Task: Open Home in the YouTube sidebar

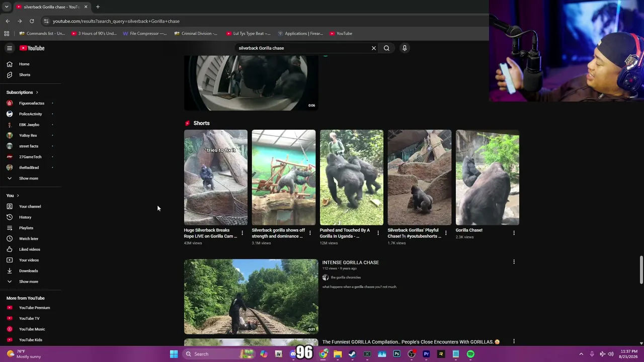Action: pyautogui.click(x=24, y=64)
